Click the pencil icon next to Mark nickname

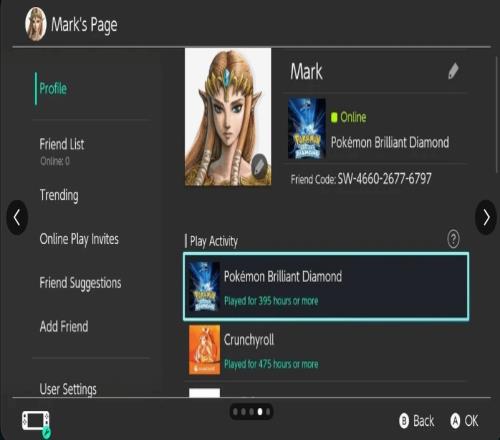click(x=453, y=71)
